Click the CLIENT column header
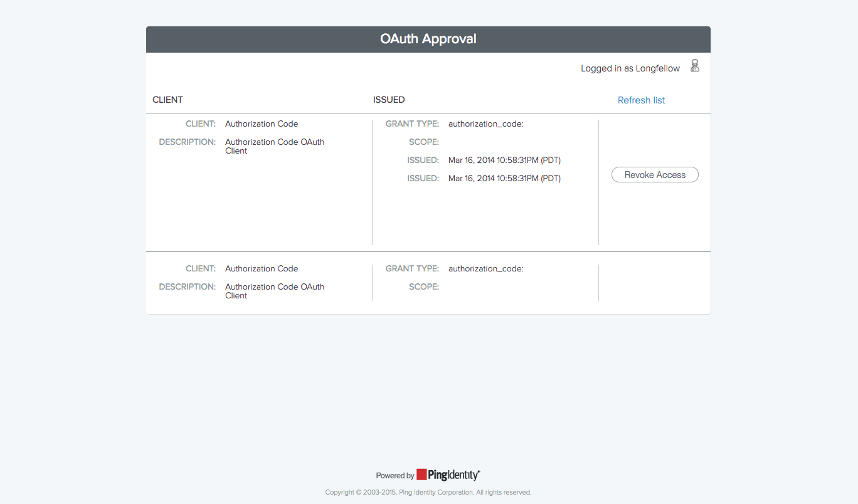This screenshot has height=504, width=858. click(167, 100)
